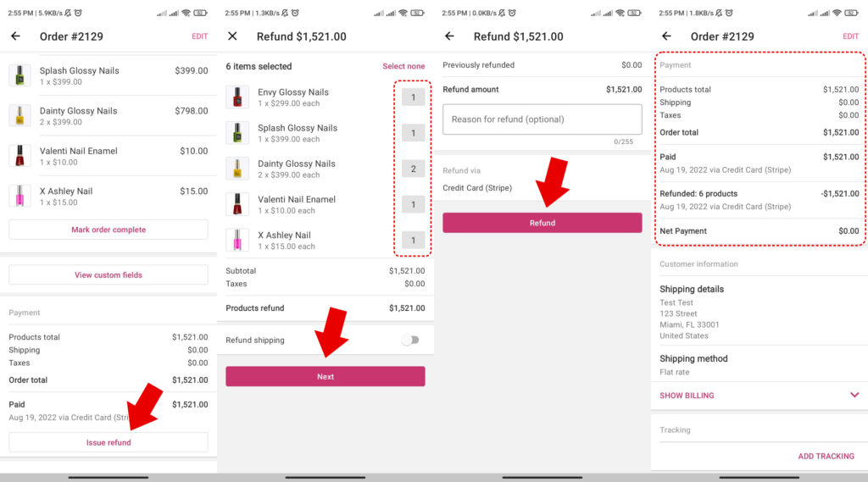The image size is (868, 482).
Task: Tap the Dainty Glossy Nails yellow polish icon in order
Action: click(x=19, y=116)
